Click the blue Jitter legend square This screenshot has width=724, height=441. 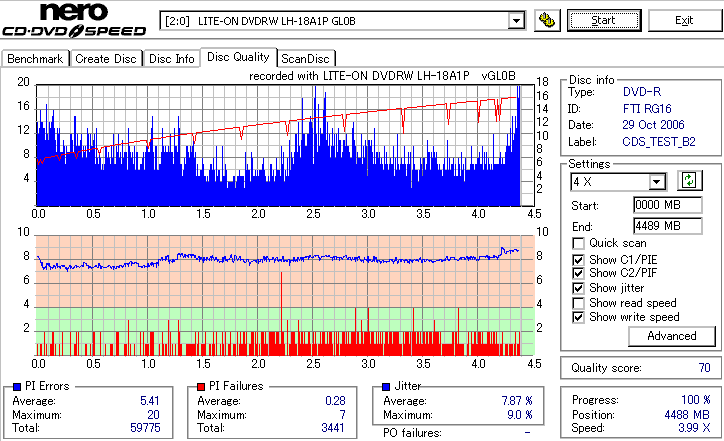[386, 387]
